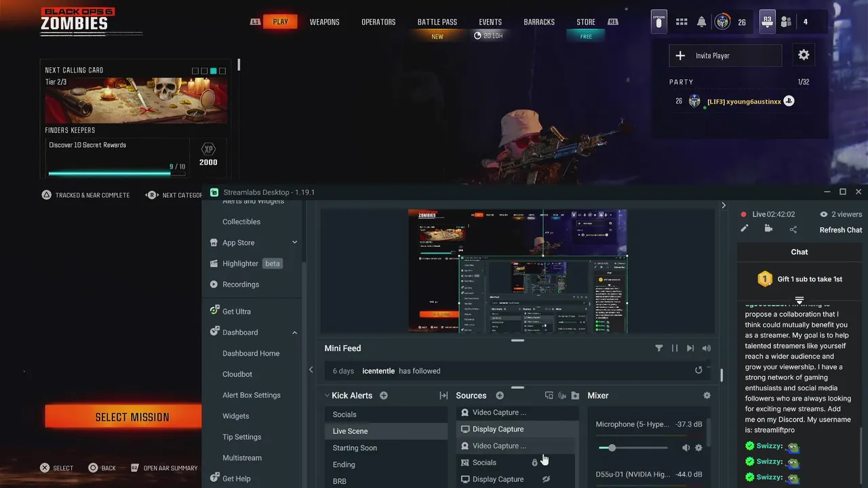Image resolution: width=868 pixels, height=488 pixels.
Task: Click Refresh Chat
Action: [840, 230]
